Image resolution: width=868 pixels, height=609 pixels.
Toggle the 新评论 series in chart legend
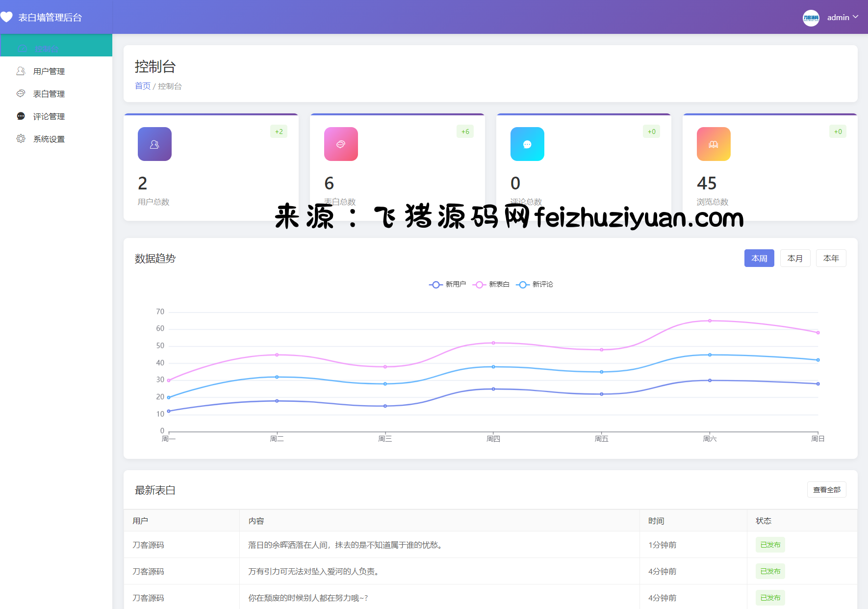(x=535, y=285)
